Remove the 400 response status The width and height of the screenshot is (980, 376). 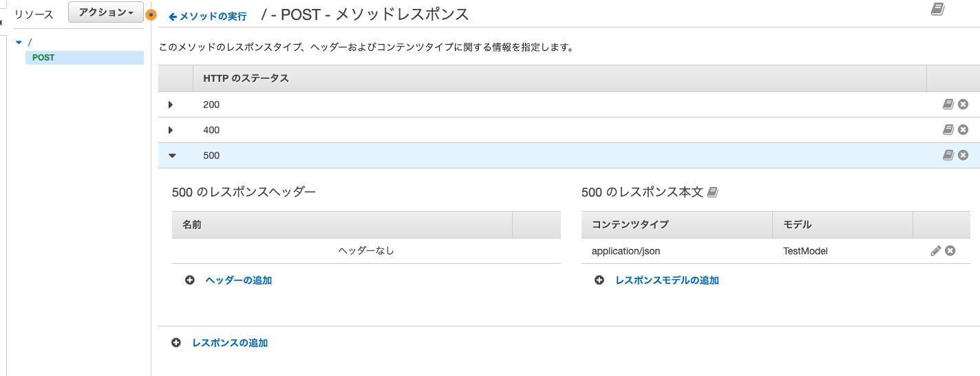[963, 130]
